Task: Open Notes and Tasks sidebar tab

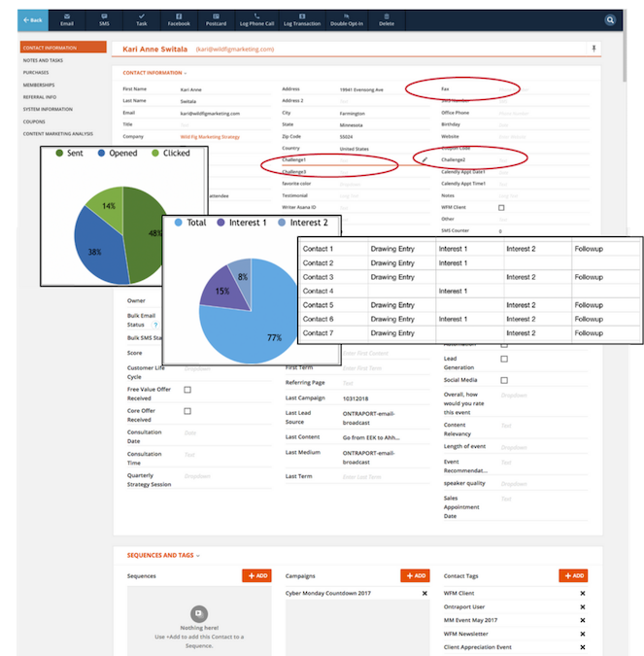Action: tap(43, 61)
